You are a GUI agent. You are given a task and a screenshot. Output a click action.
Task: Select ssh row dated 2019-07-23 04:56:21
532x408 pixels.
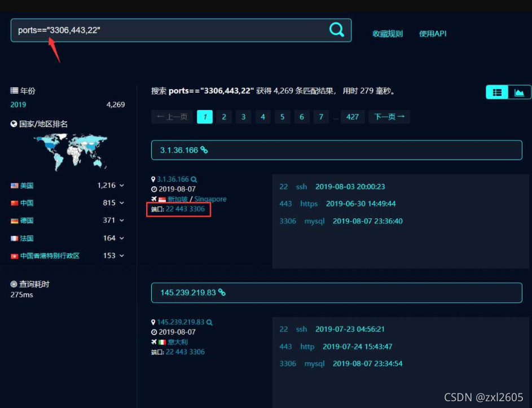pos(332,329)
